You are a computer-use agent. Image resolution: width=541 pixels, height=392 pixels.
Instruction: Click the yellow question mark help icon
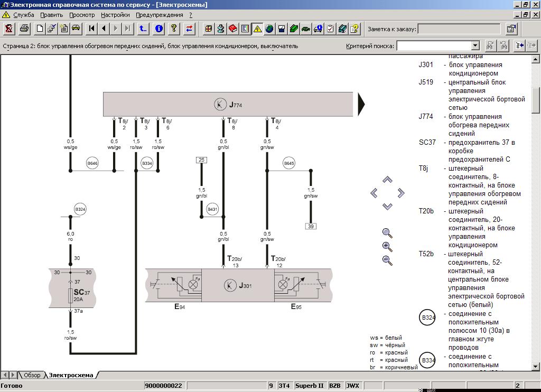pos(174,29)
